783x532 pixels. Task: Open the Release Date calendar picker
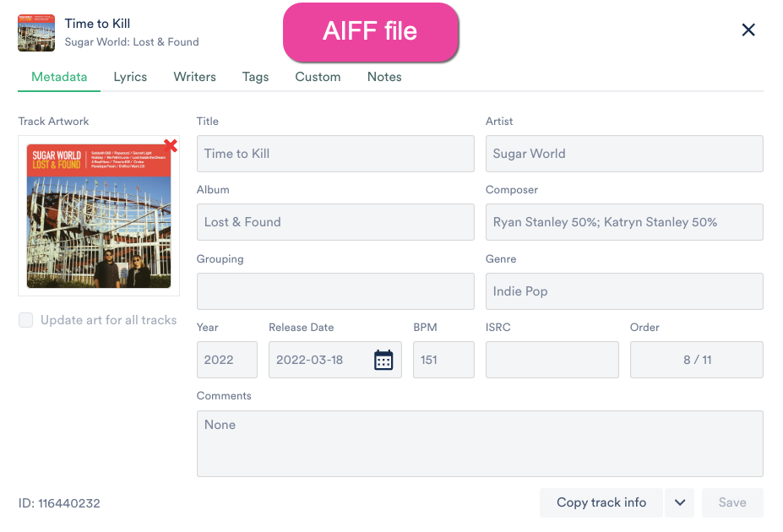click(383, 360)
